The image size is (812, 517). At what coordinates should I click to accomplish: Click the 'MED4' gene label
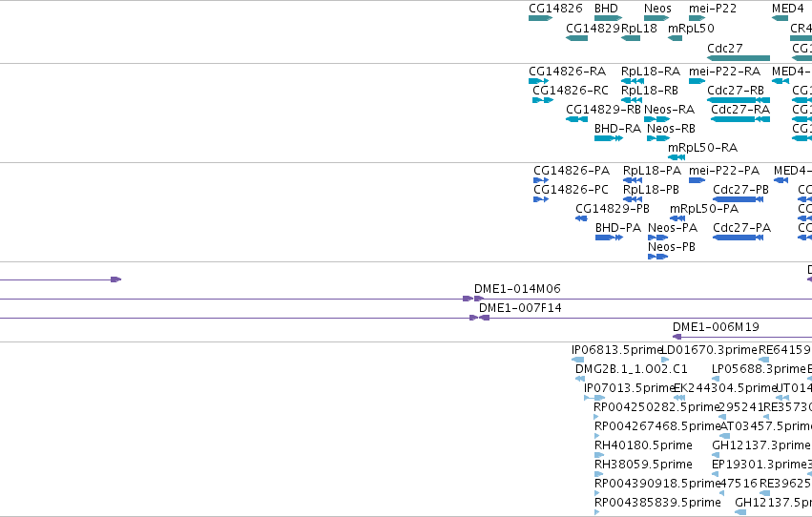pyautogui.click(x=787, y=9)
